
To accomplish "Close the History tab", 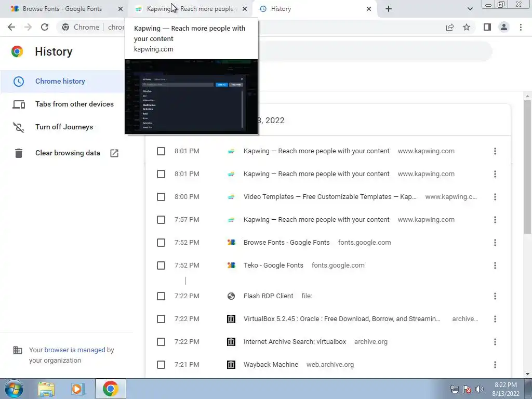I will click(x=369, y=9).
